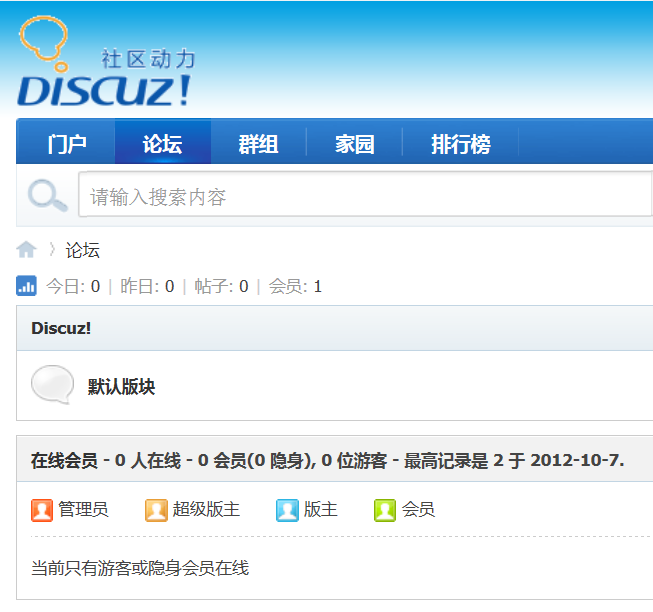Viewport: 653px width, 612px height.
Task: Click the orange 超级版主 user icon
Action: (156, 510)
